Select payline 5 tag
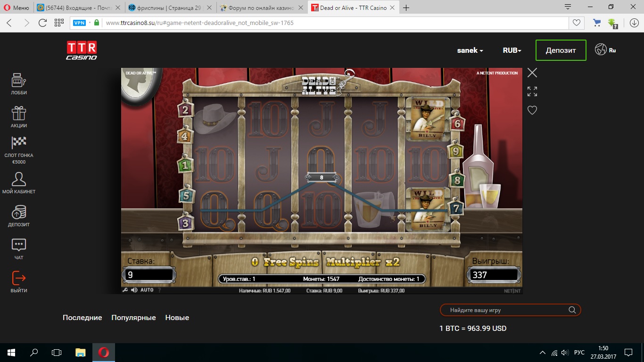Image resolution: width=644 pixels, height=362 pixels. point(186,196)
